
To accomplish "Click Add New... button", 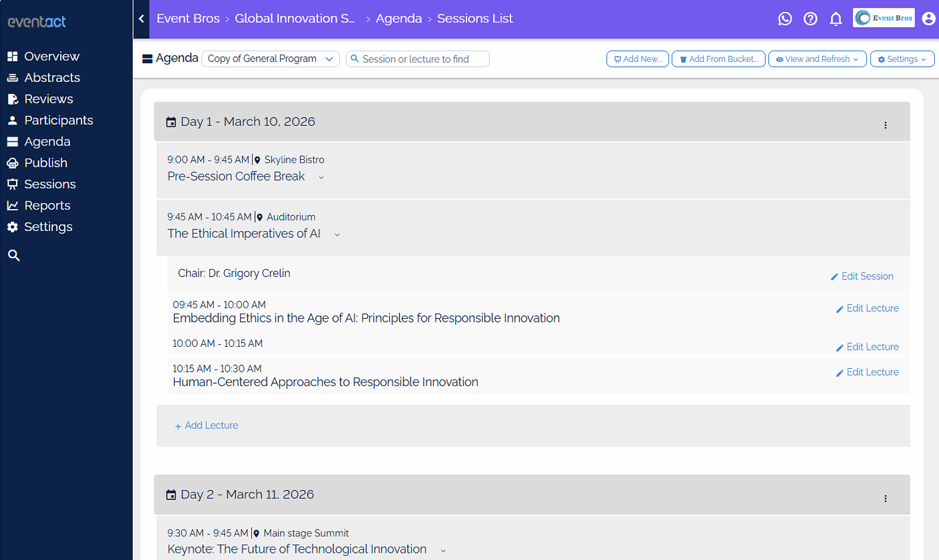I will coord(638,59).
